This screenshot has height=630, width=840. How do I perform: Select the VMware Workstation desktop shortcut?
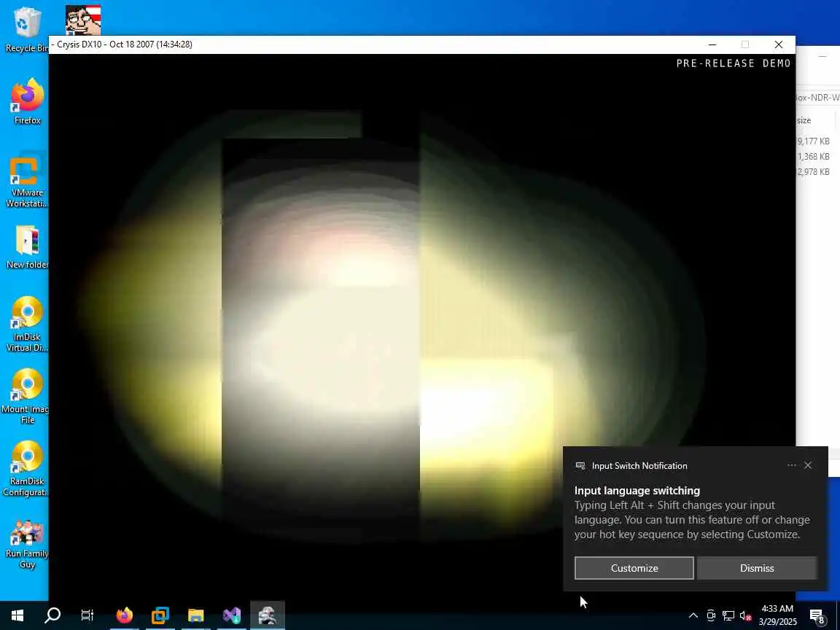pyautogui.click(x=26, y=181)
